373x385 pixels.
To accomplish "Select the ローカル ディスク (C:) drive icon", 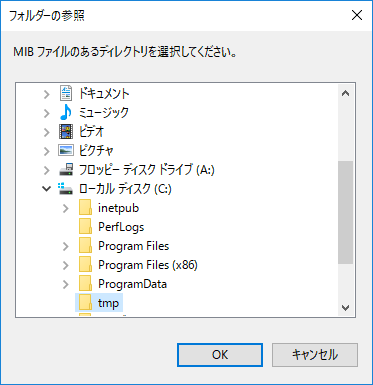I will tap(65, 189).
